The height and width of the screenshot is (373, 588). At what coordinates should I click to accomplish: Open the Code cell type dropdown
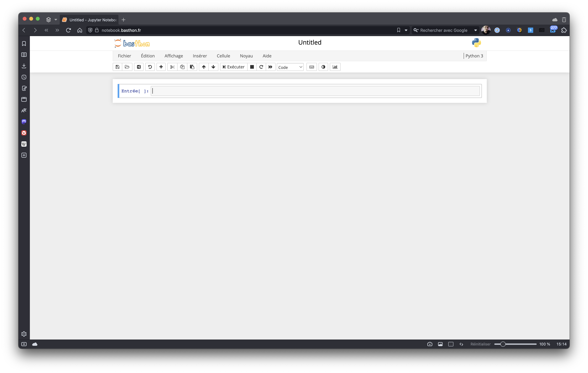pos(290,67)
